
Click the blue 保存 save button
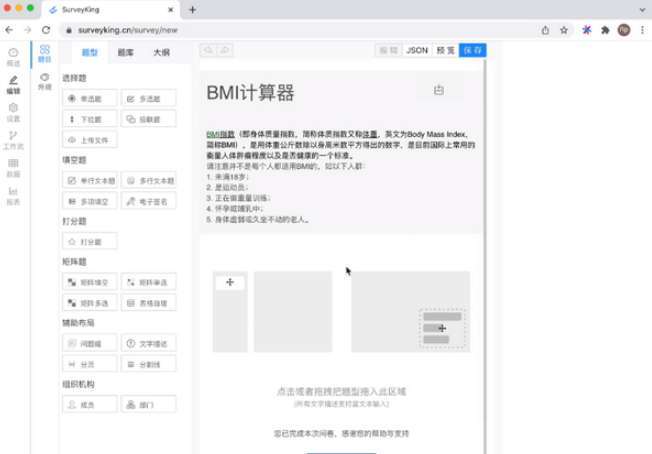[x=472, y=50]
